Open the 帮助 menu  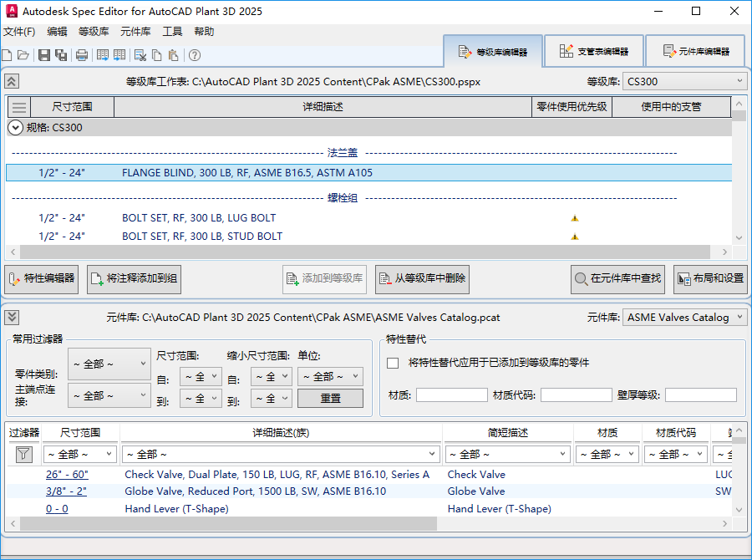(x=204, y=32)
